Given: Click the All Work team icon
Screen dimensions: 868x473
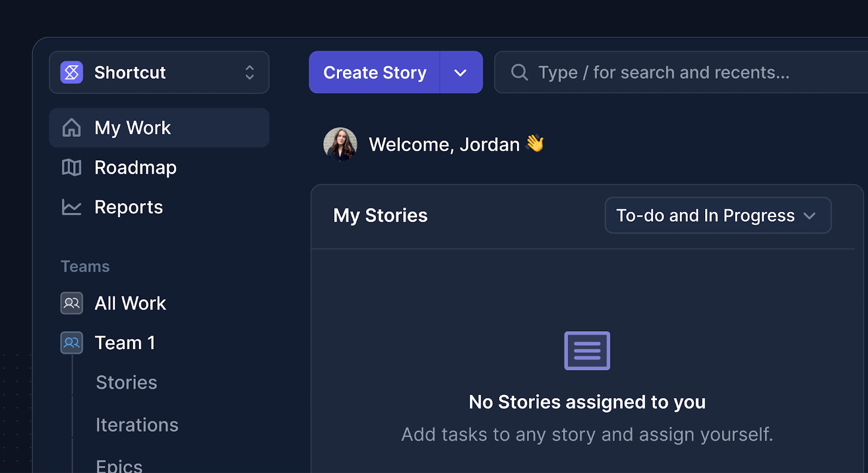Looking at the screenshot, I should coord(72,303).
